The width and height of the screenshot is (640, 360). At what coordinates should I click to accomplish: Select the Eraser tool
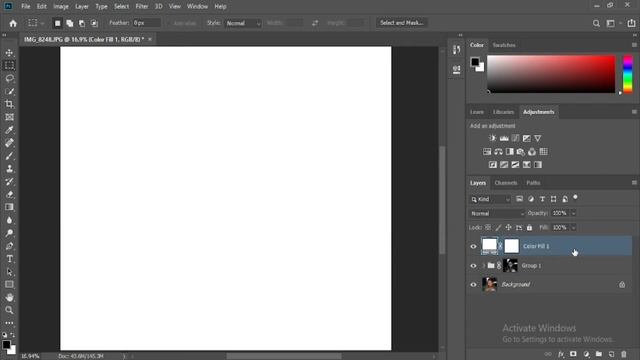point(9,194)
